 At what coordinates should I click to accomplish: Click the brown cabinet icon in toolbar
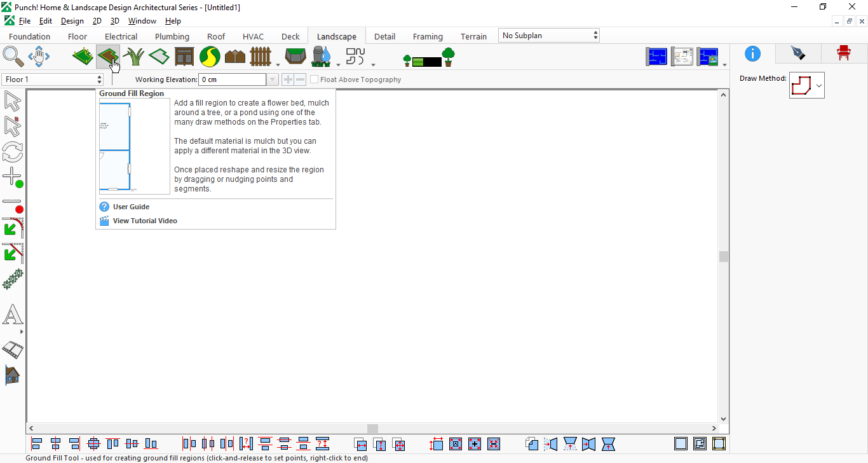(x=184, y=57)
